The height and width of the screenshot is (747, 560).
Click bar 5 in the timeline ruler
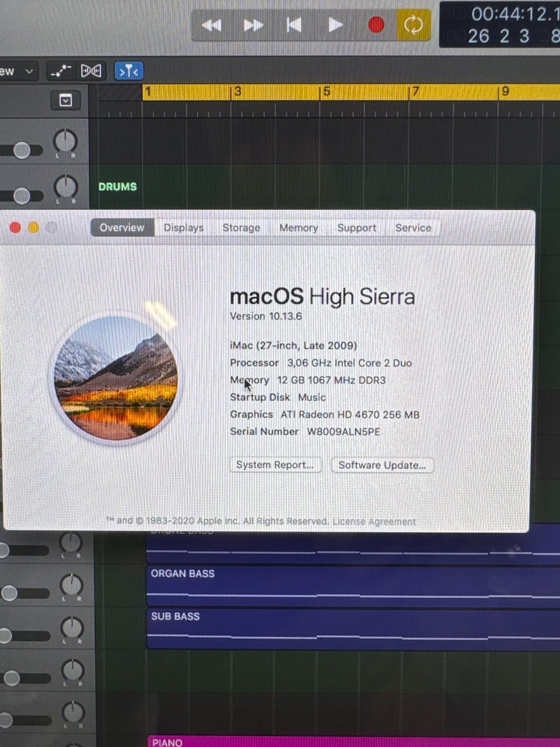coord(326,92)
